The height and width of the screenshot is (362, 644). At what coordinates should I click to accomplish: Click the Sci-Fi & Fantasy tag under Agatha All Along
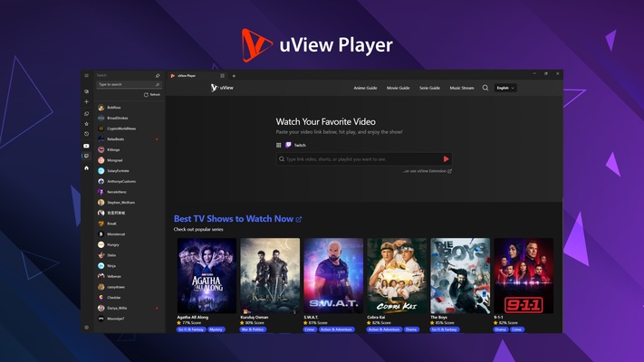click(191, 329)
